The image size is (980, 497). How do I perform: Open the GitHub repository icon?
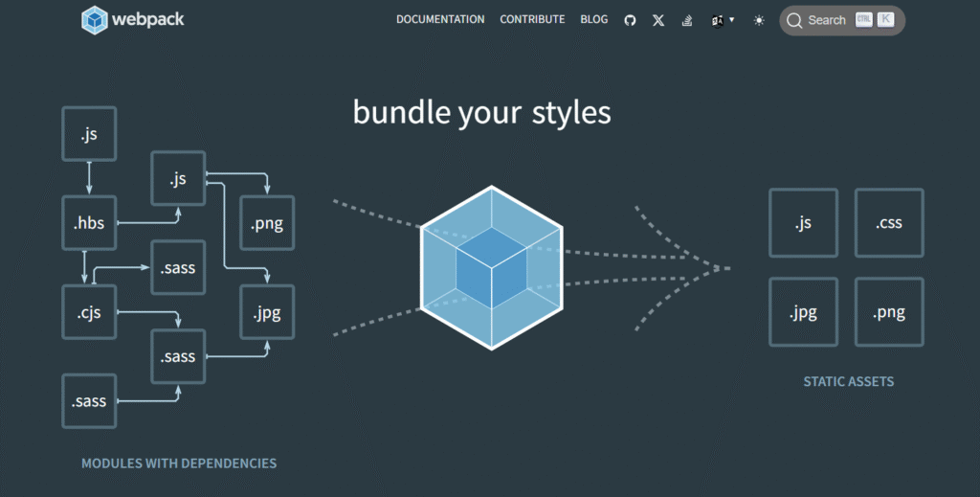(x=630, y=20)
